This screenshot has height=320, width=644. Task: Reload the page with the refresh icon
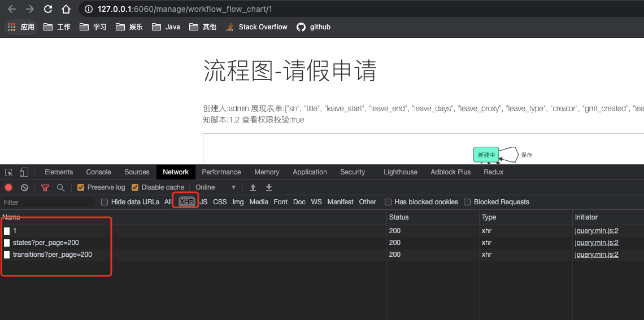[48, 9]
